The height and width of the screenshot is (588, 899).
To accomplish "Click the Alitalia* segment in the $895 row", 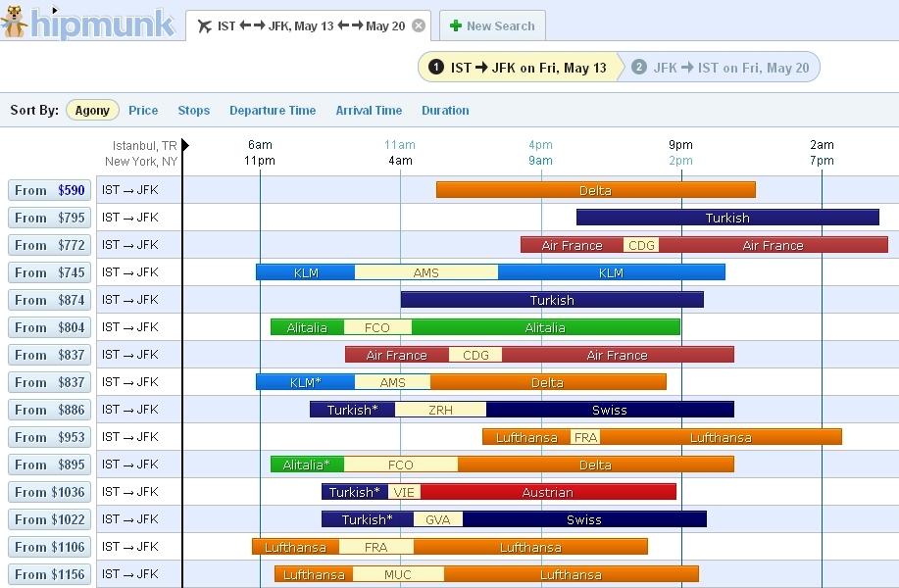I will [x=307, y=465].
